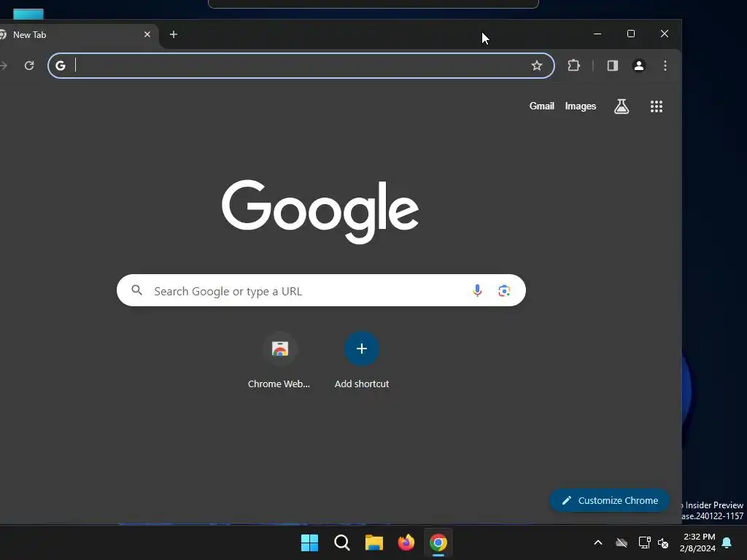This screenshot has height=560, width=747.
Task: Open Windows taskbar Search
Action: coord(341,542)
